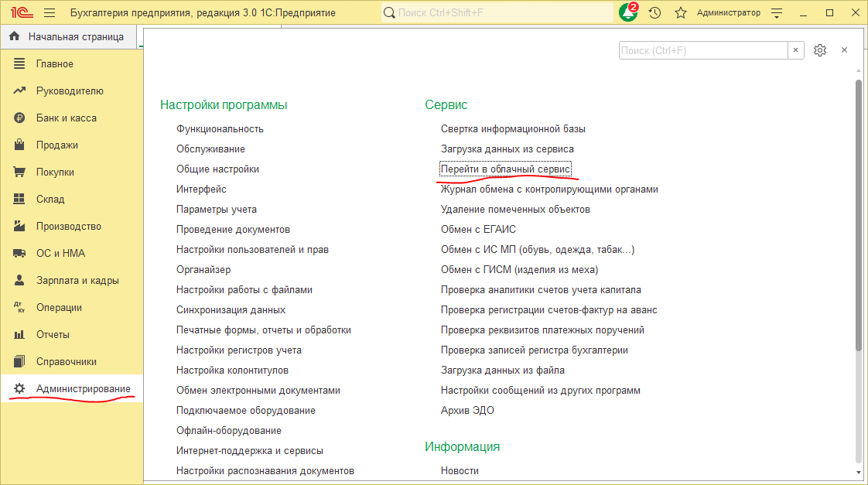Click the favorites star icon
The width and height of the screenshot is (868, 485).
[x=680, y=12]
